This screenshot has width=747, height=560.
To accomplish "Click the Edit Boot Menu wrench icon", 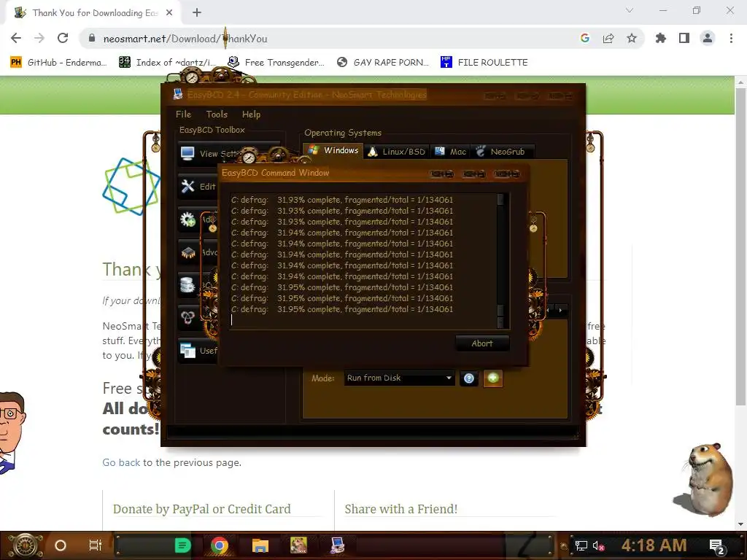I will tap(187, 186).
